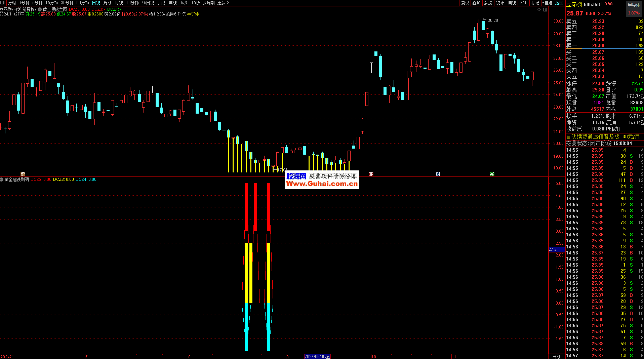Image resolution: width=644 pixels, height=359 pixels.
Task: Click the green 减 event marker
Action: tap(492, 174)
